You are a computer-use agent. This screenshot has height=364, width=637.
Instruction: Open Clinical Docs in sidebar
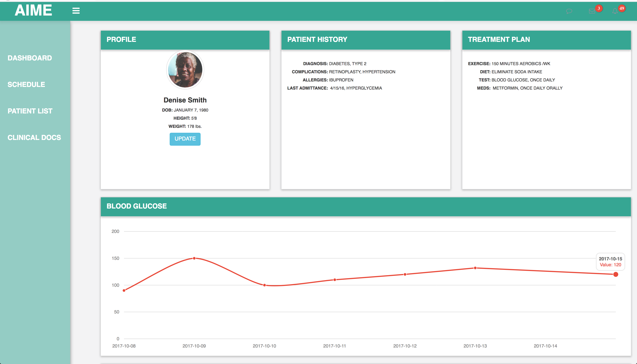tap(34, 137)
